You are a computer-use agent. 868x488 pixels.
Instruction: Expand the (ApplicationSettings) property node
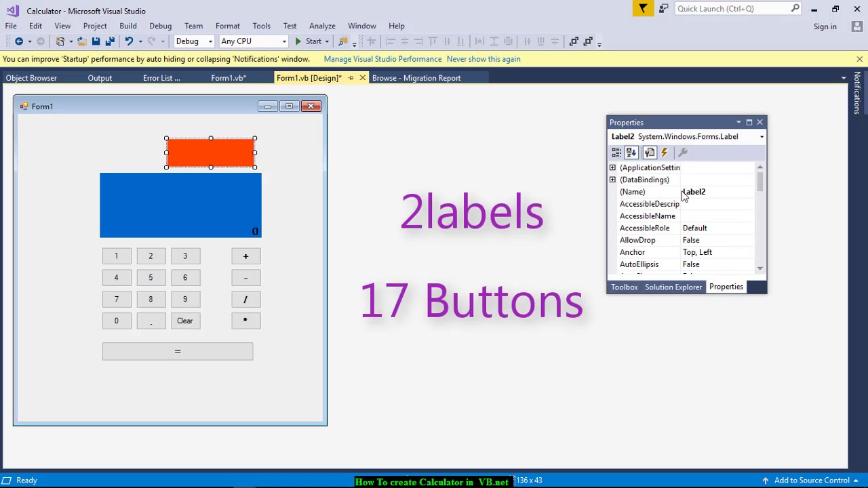(x=612, y=167)
